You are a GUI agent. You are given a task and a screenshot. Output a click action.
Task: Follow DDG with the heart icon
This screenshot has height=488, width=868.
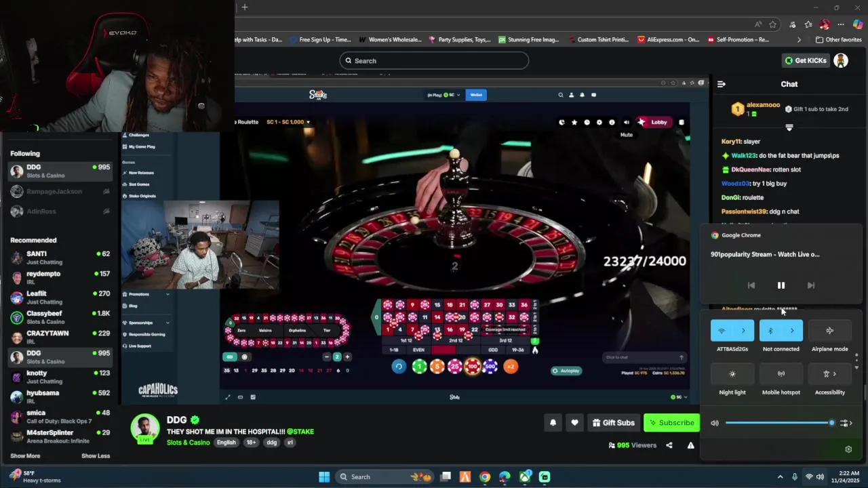coord(574,423)
